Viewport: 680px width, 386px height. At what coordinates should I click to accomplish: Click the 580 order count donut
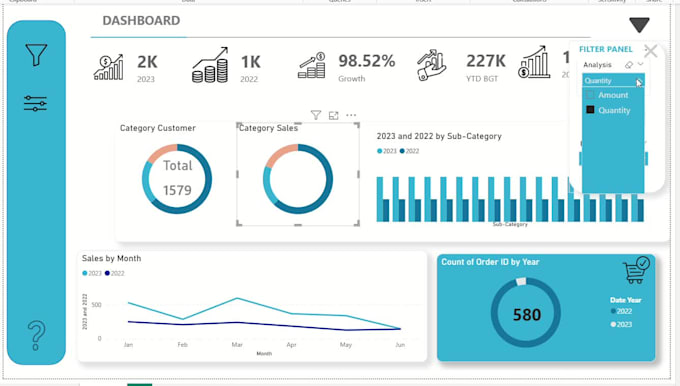point(526,312)
